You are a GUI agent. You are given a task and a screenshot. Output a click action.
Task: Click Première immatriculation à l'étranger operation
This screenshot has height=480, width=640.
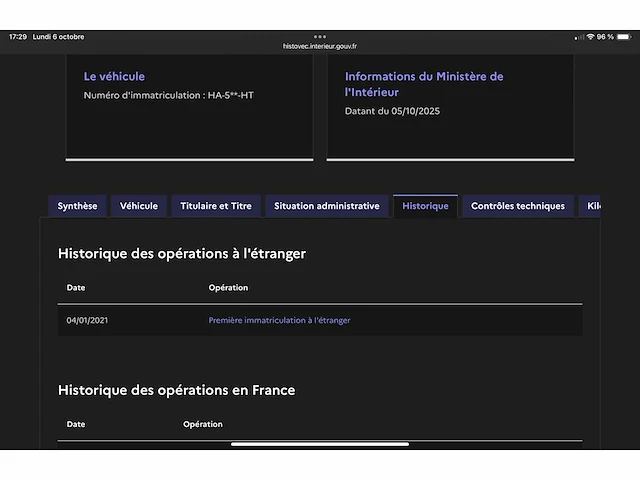pyautogui.click(x=279, y=321)
